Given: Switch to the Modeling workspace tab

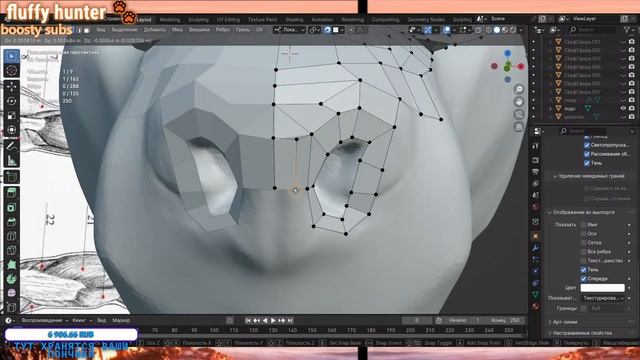Looking at the screenshot, I should [169, 20].
